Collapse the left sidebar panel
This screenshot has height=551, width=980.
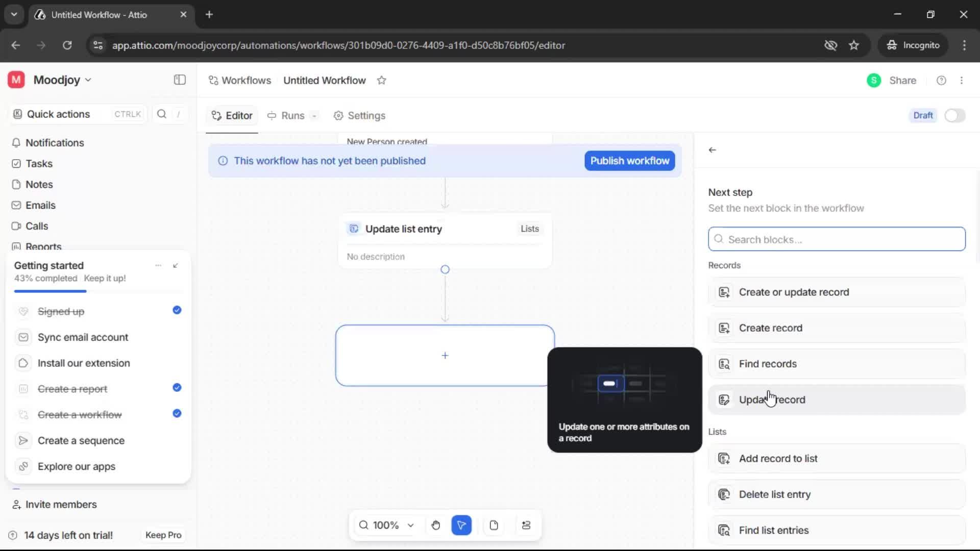[x=179, y=80]
